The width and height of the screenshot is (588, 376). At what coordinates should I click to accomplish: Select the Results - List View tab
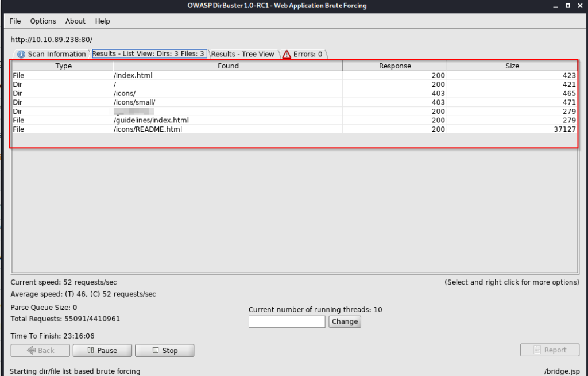click(148, 53)
